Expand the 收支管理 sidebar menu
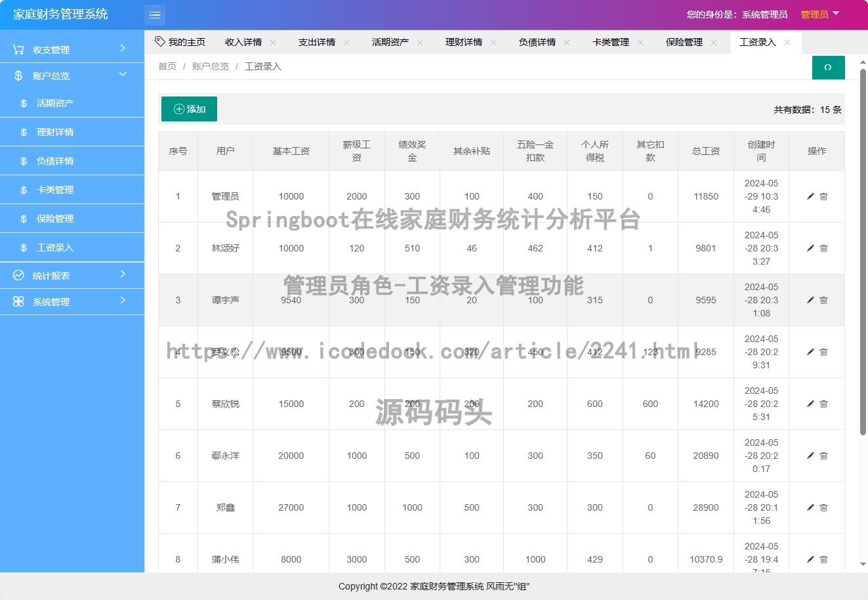The image size is (868, 600). (x=72, y=49)
